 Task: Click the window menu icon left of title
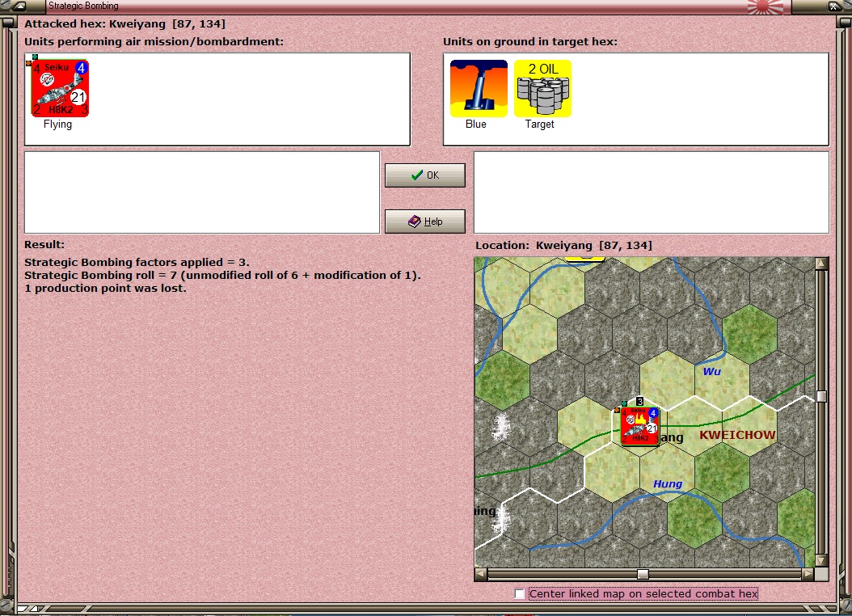[19, 6]
